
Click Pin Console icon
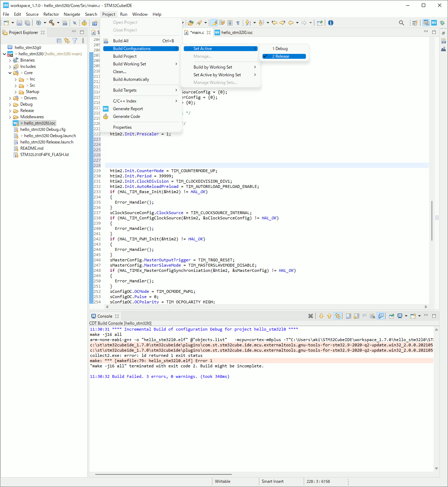point(392,316)
